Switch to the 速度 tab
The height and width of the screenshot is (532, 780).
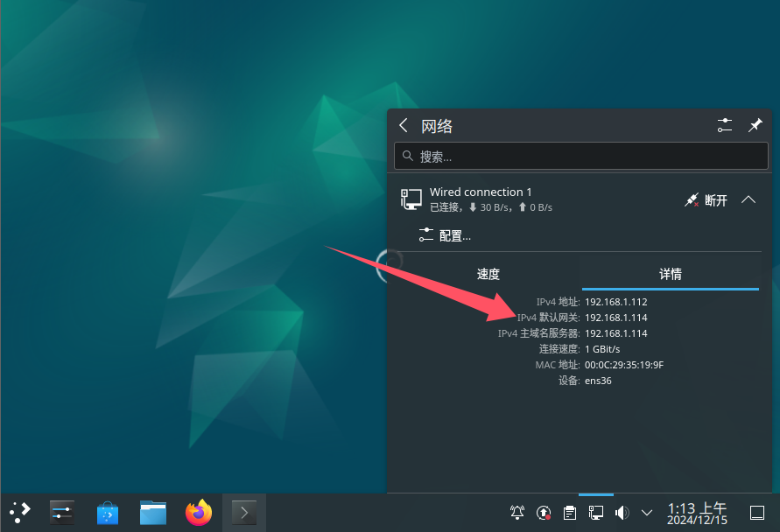(x=488, y=274)
